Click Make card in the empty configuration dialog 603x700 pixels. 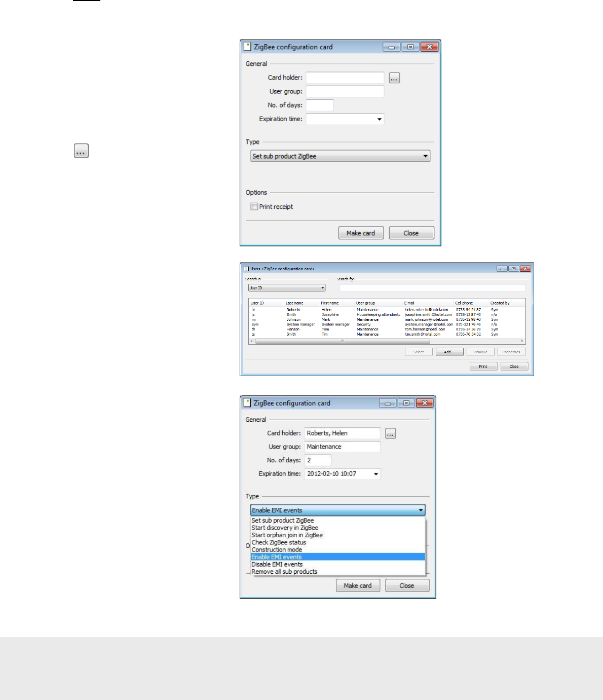[361, 233]
